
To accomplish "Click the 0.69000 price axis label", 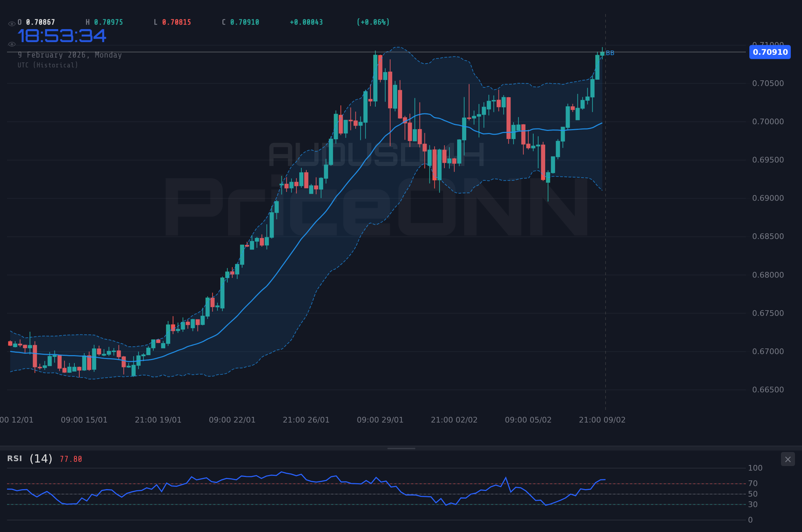I will coord(768,198).
